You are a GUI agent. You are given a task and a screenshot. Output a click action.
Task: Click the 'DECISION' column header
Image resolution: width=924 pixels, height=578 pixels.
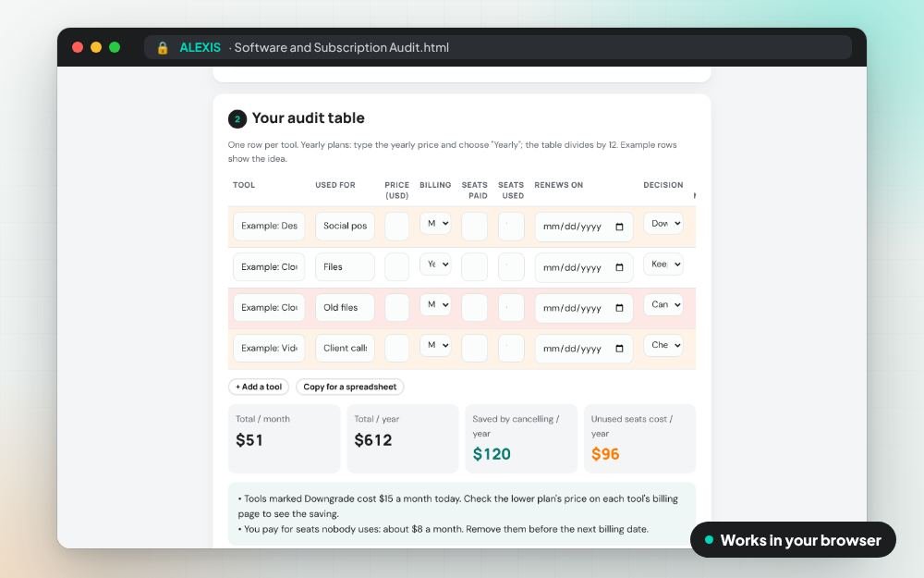coord(663,185)
